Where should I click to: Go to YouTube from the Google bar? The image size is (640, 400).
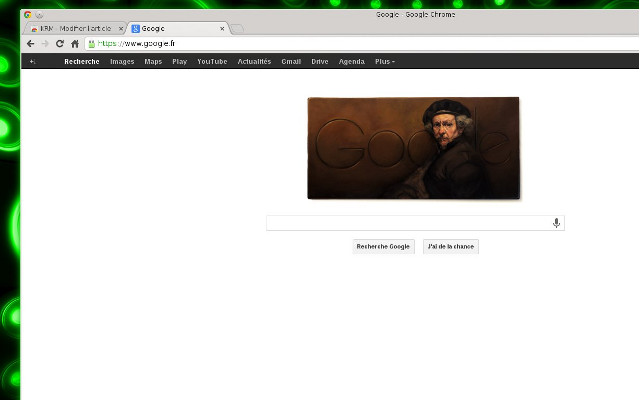pyautogui.click(x=212, y=62)
